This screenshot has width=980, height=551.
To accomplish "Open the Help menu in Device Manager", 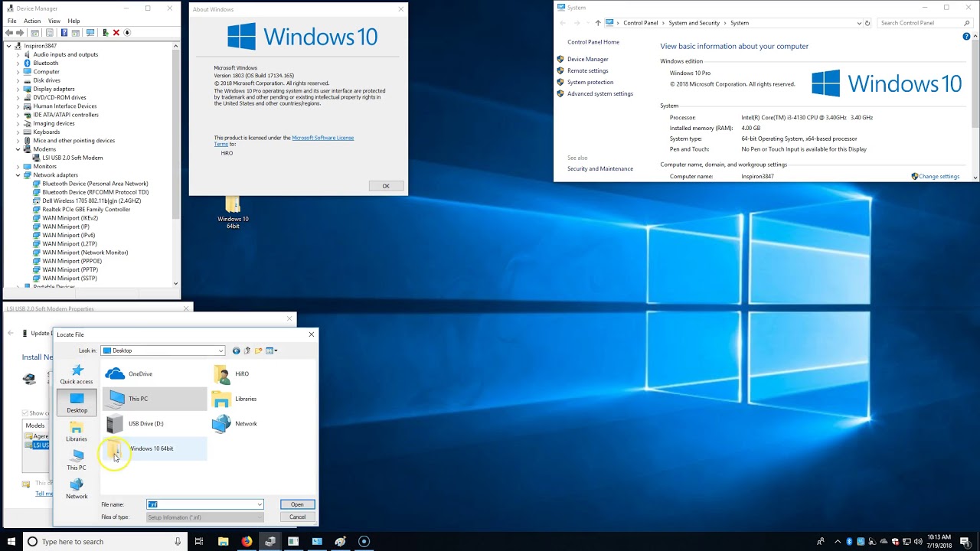I will click(x=73, y=21).
